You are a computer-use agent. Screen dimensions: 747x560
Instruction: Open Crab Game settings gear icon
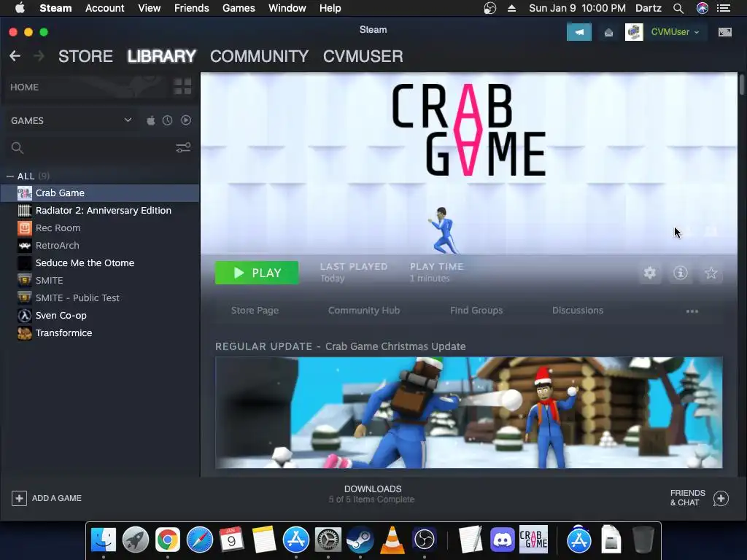coord(650,273)
